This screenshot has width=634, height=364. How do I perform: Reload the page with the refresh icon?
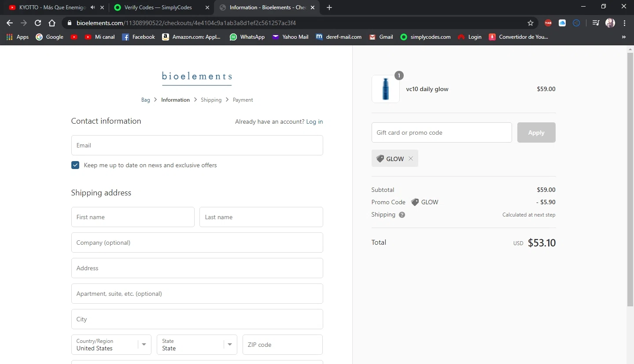point(38,23)
